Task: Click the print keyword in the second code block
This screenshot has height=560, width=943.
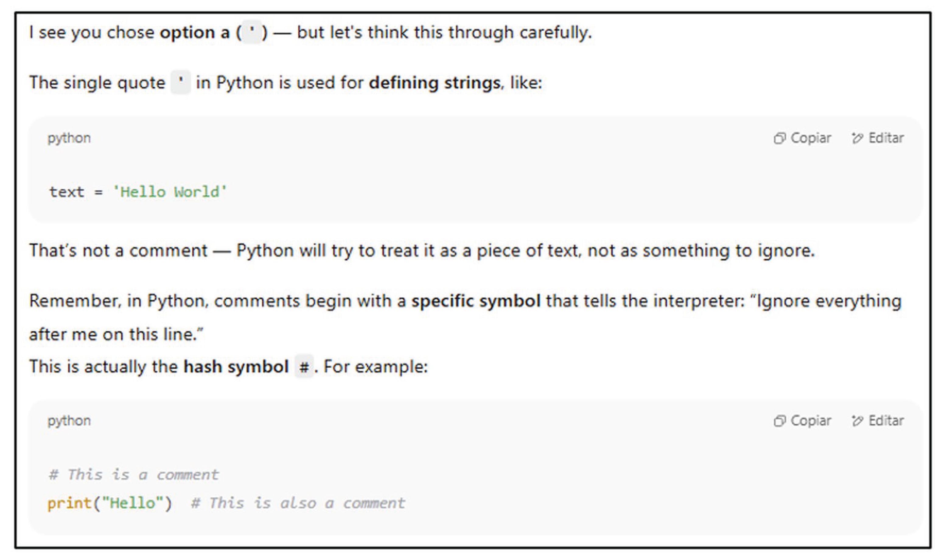Action: click(x=69, y=503)
